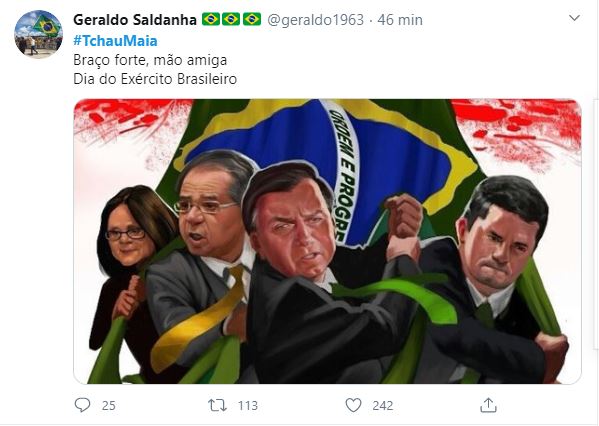Visit Geraldo Saldanha's display name link
Image resolution: width=599 pixels, height=426 pixels.
(135, 19)
